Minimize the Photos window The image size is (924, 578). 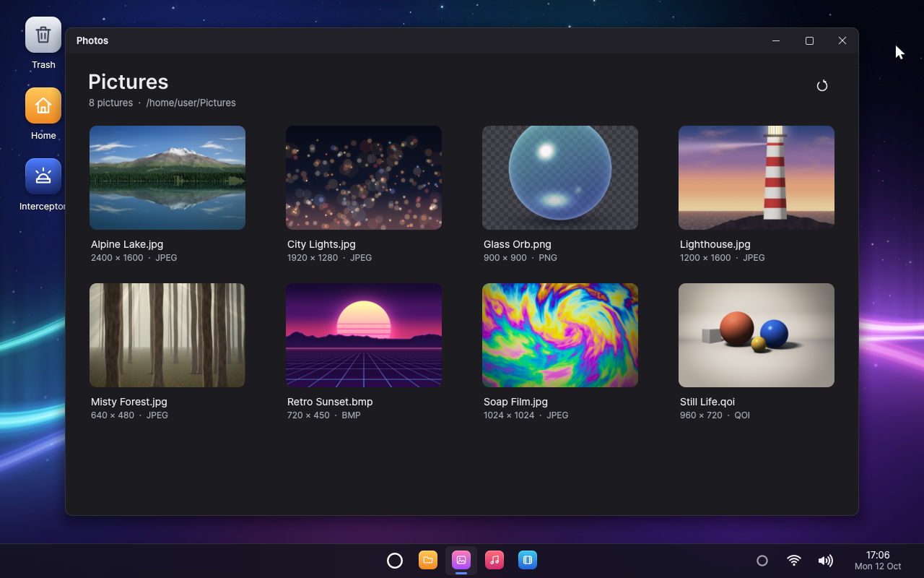point(776,40)
